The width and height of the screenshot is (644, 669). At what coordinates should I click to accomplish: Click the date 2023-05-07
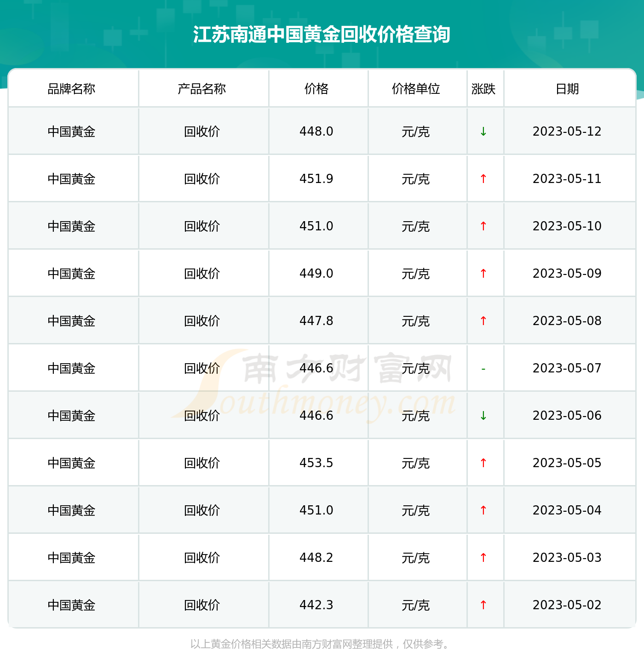point(567,368)
